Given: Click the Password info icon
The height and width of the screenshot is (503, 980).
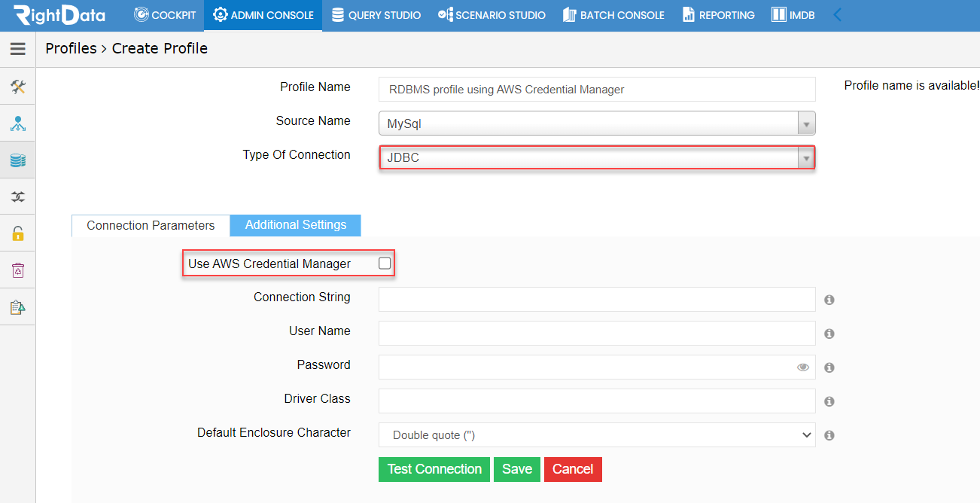Looking at the screenshot, I should click(x=829, y=367).
